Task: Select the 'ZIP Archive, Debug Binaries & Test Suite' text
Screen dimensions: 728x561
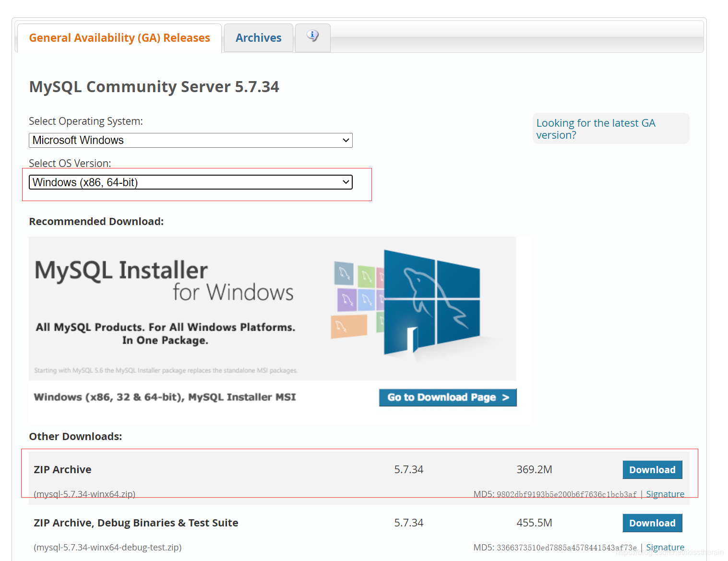Action: point(136,523)
